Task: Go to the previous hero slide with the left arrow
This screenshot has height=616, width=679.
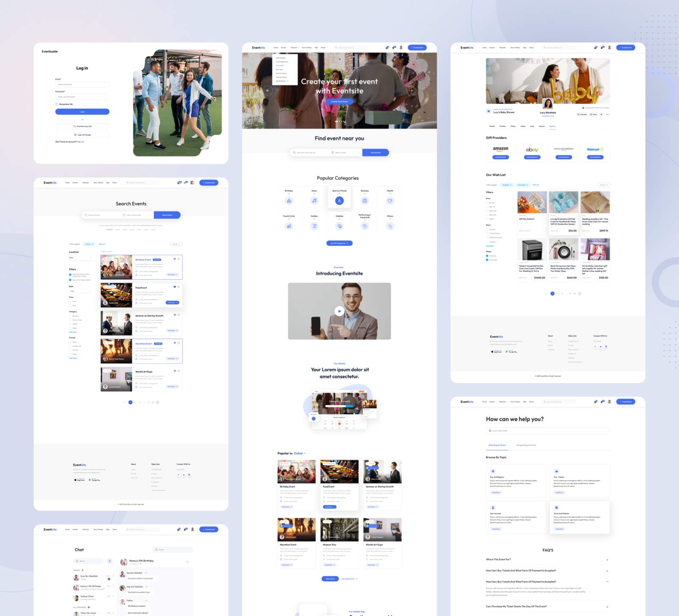Action: pyautogui.click(x=267, y=90)
